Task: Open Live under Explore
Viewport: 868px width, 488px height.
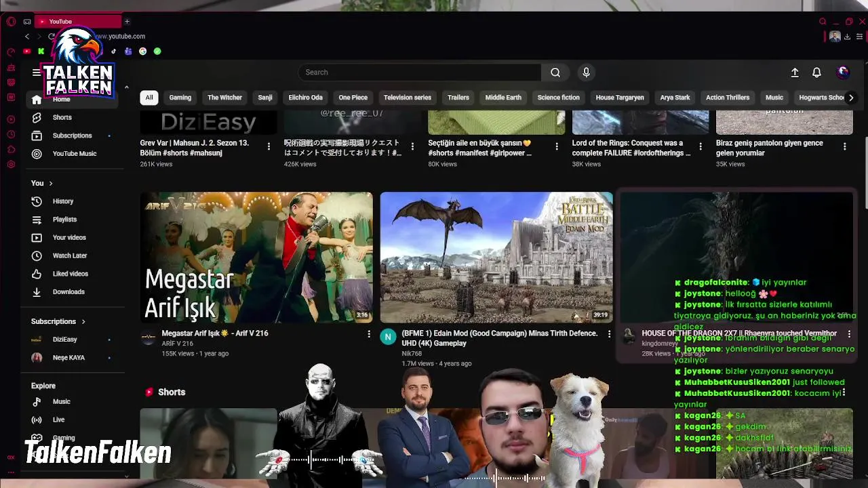Action: pyautogui.click(x=73, y=420)
